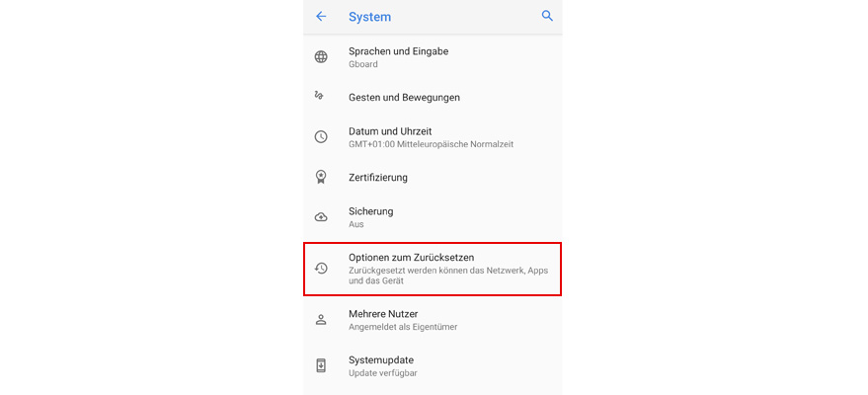
Task: Tap the clock icon for date
Action: click(x=321, y=137)
